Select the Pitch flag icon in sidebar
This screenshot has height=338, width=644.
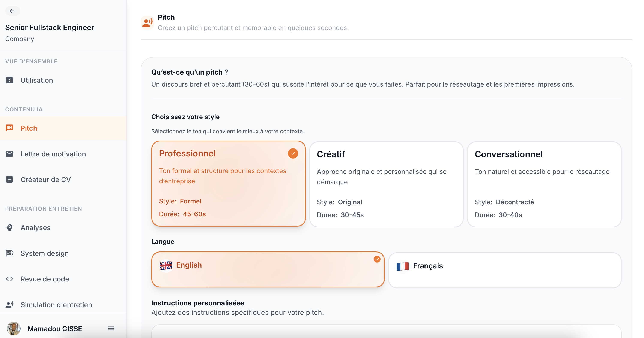[x=9, y=128]
